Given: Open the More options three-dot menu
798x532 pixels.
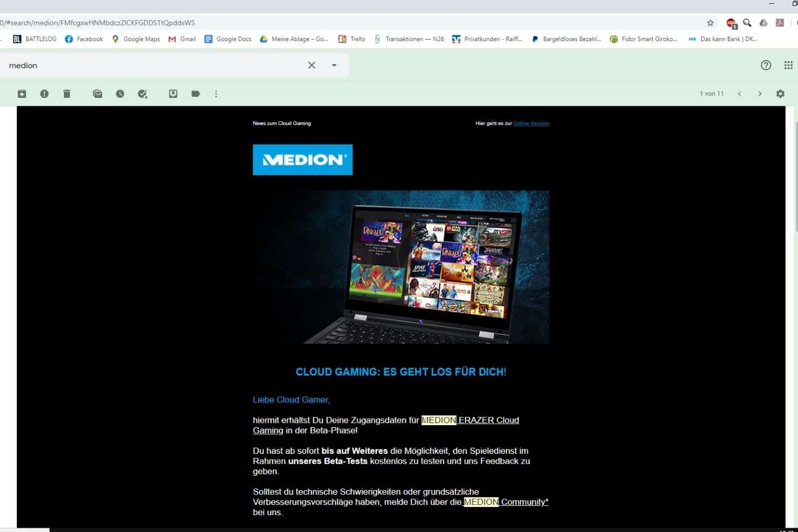Looking at the screenshot, I should [x=216, y=94].
